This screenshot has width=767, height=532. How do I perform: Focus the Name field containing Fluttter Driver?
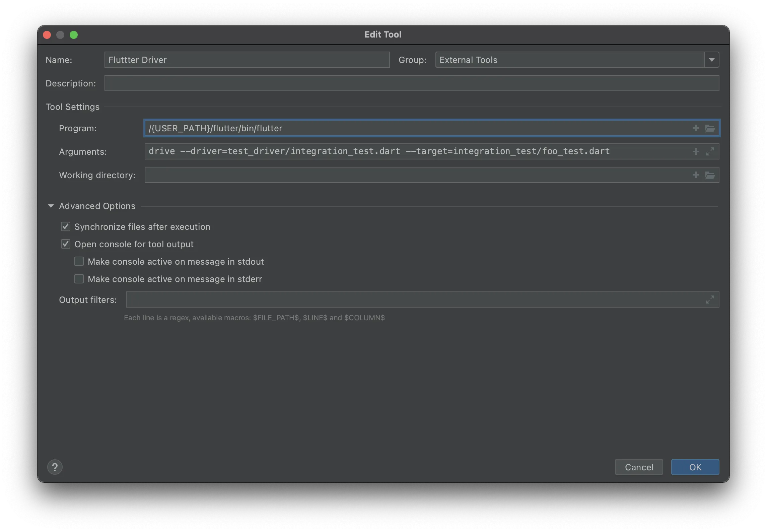[x=247, y=60]
